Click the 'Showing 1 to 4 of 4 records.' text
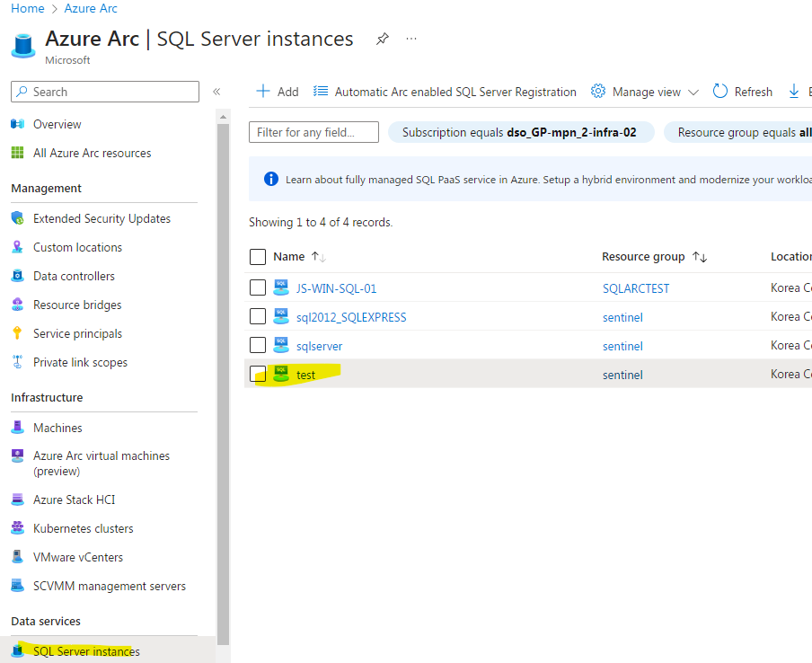 pos(321,222)
